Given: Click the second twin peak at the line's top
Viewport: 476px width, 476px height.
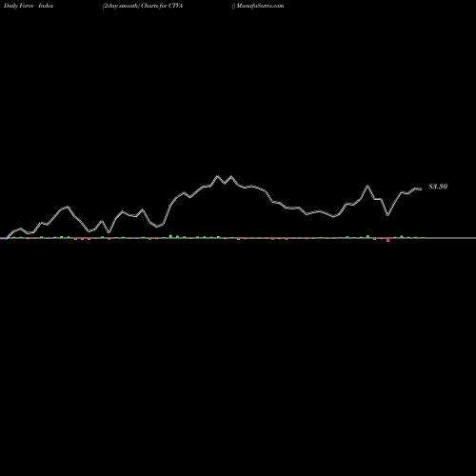Looking at the screenshot, I should [x=231, y=176].
